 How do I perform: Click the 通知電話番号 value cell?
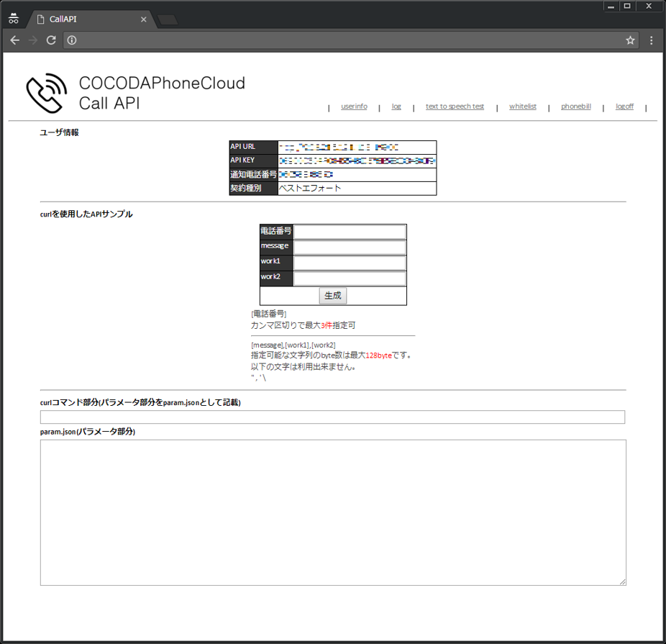[357, 175]
